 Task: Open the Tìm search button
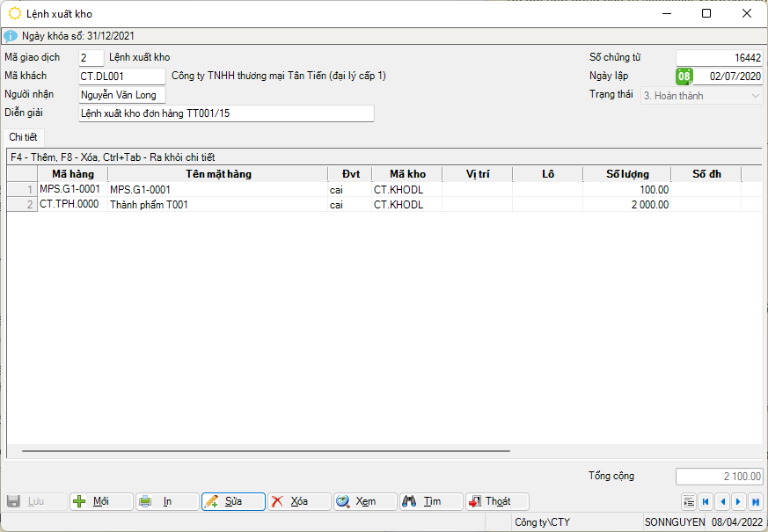431,501
